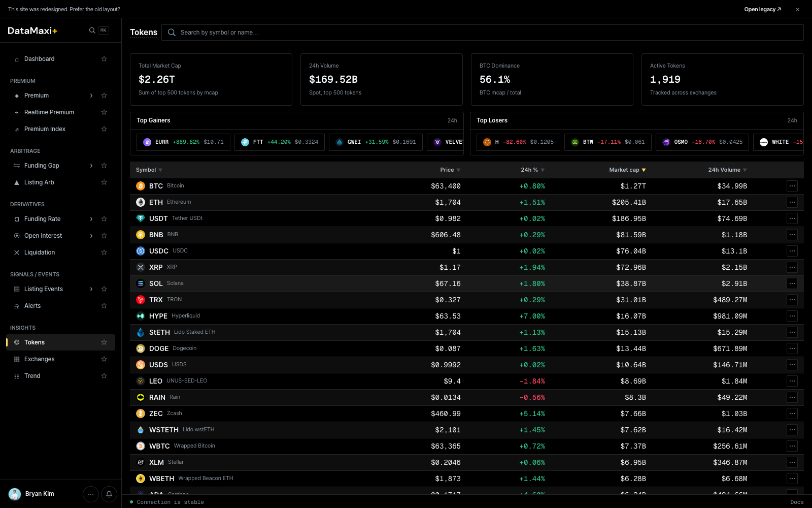Click the Solana icon in SOL row
The height and width of the screenshot is (508, 812).
point(141,283)
